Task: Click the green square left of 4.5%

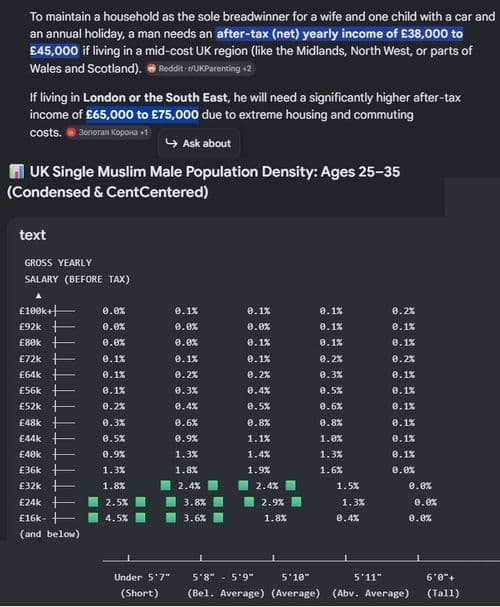Action: [x=93, y=518]
